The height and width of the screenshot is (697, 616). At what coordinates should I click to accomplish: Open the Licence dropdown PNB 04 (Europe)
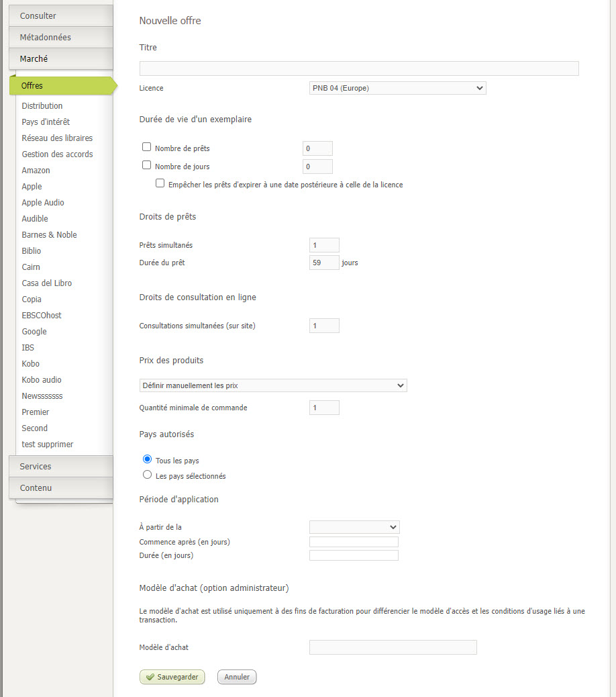(397, 88)
